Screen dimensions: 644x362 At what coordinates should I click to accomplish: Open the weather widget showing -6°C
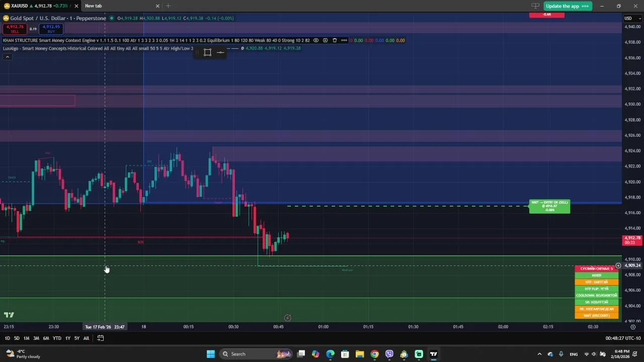point(22,354)
